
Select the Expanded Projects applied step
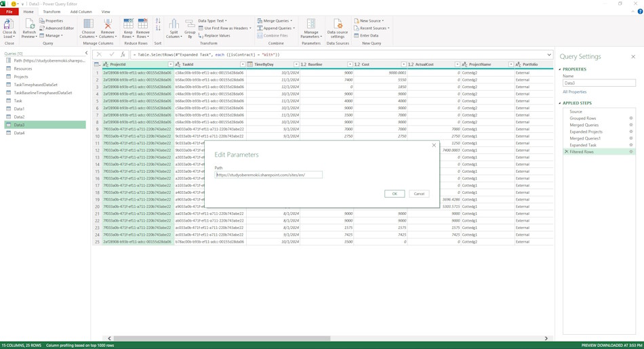(x=599, y=131)
